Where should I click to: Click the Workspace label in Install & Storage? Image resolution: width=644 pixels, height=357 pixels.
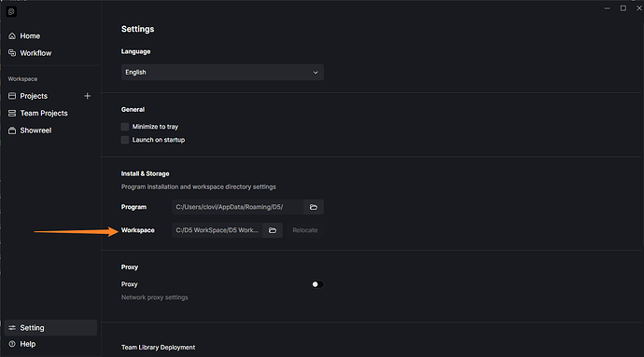(137, 230)
